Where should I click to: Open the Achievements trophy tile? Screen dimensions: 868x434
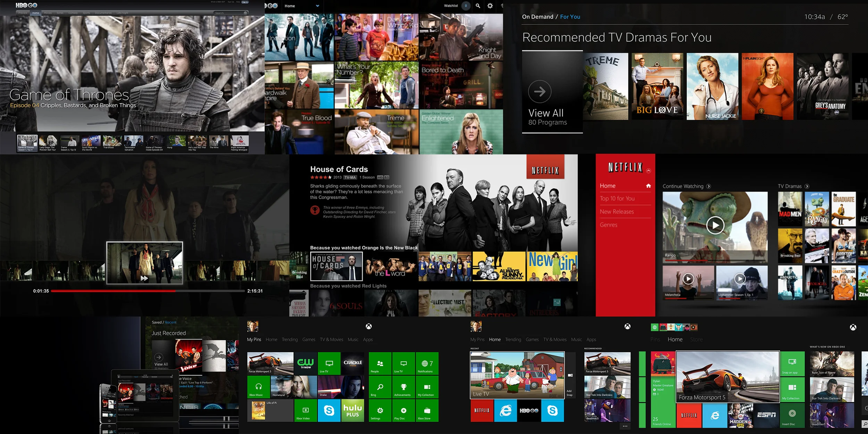click(403, 387)
